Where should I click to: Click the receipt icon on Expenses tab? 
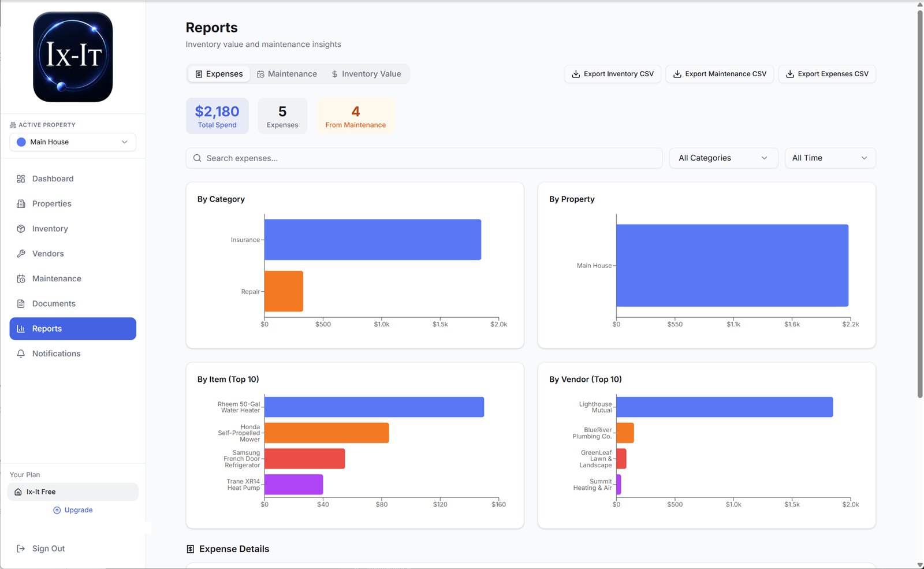click(199, 74)
